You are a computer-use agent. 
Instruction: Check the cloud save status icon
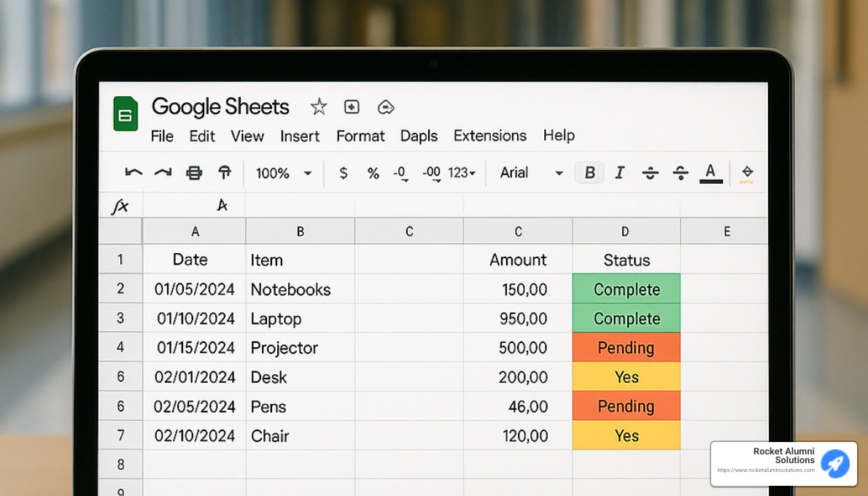pyautogui.click(x=386, y=106)
